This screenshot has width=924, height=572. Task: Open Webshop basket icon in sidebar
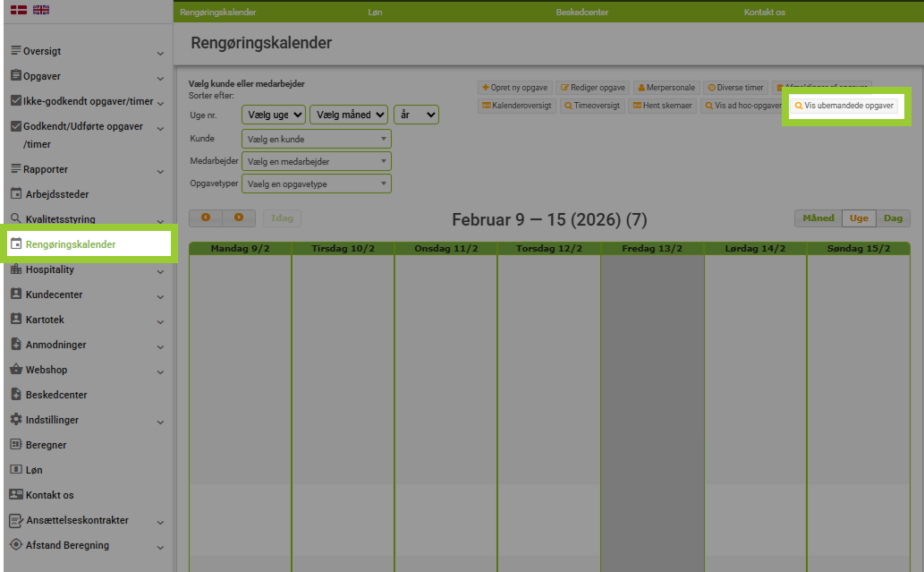pyautogui.click(x=16, y=370)
